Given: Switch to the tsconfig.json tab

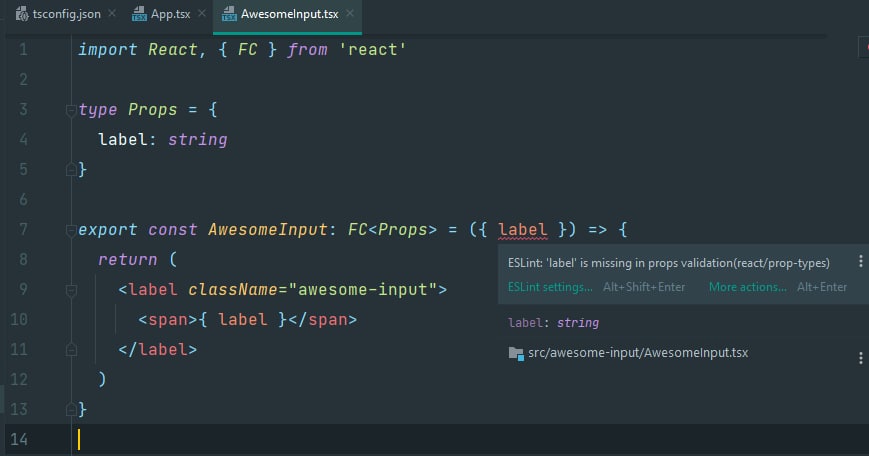Looking at the screenshot, I should (67, 14).
